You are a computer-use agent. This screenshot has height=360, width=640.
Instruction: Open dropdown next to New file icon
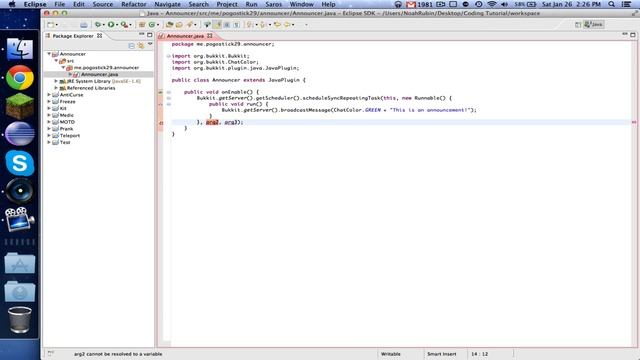tap(56, 25)
